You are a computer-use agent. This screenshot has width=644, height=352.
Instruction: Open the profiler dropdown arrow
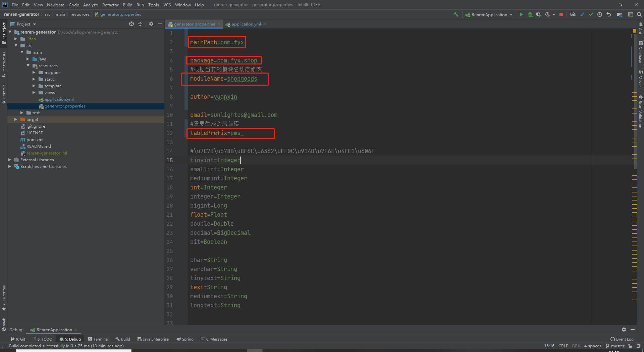click(x=554, y=14)
